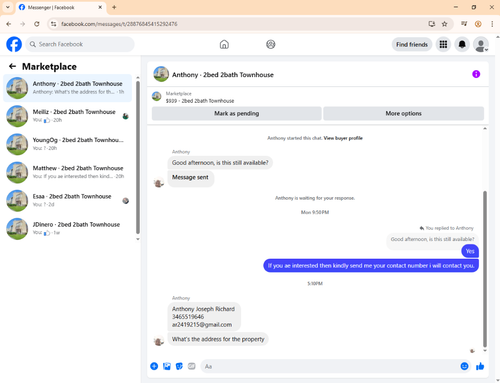Open the apps grid menu icon
Viewport: 500px width, 383px height.
[x=443, y=44]
